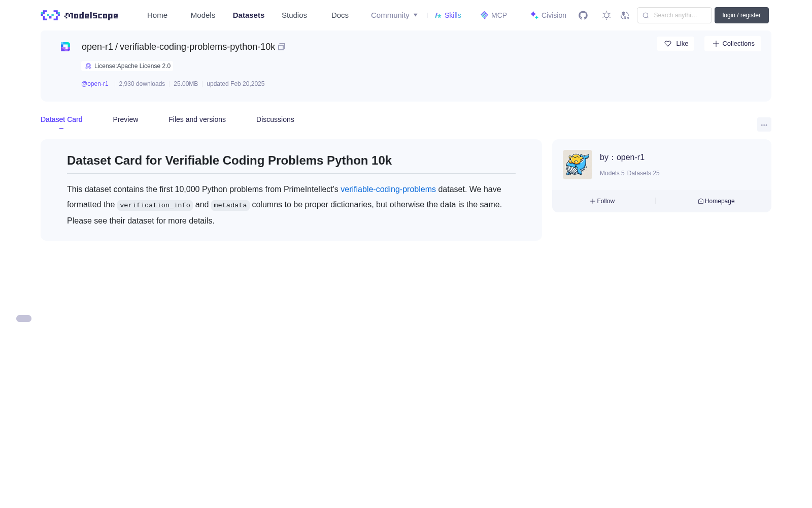Switch to Files and versions tab

coord(197,119)
